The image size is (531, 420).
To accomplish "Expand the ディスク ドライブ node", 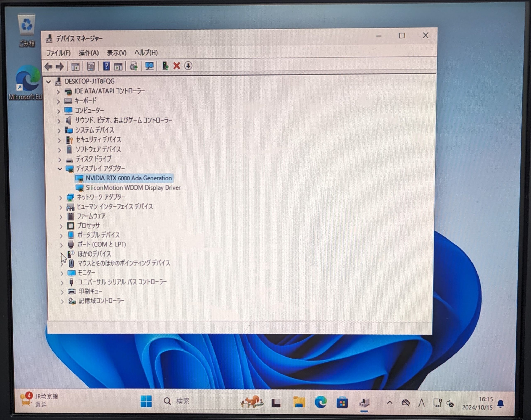I will pyautogui.click(x=60, y=159).
